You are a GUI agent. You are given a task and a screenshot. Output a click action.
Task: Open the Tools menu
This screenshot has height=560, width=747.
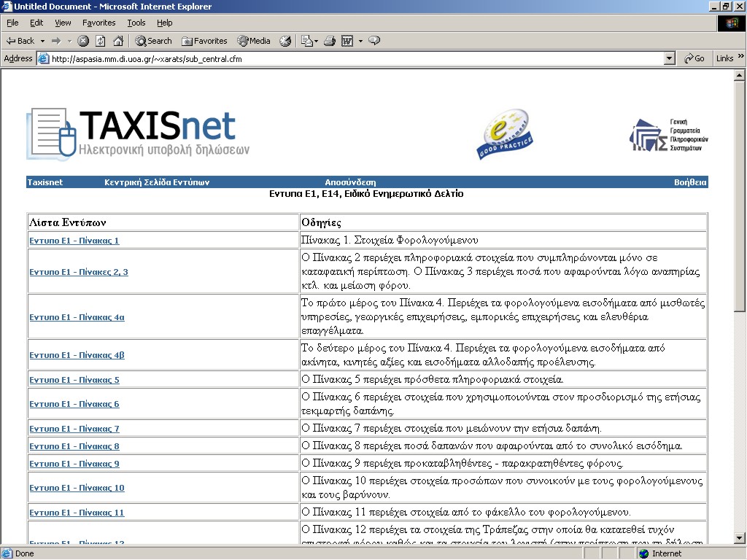coord(136,23)
